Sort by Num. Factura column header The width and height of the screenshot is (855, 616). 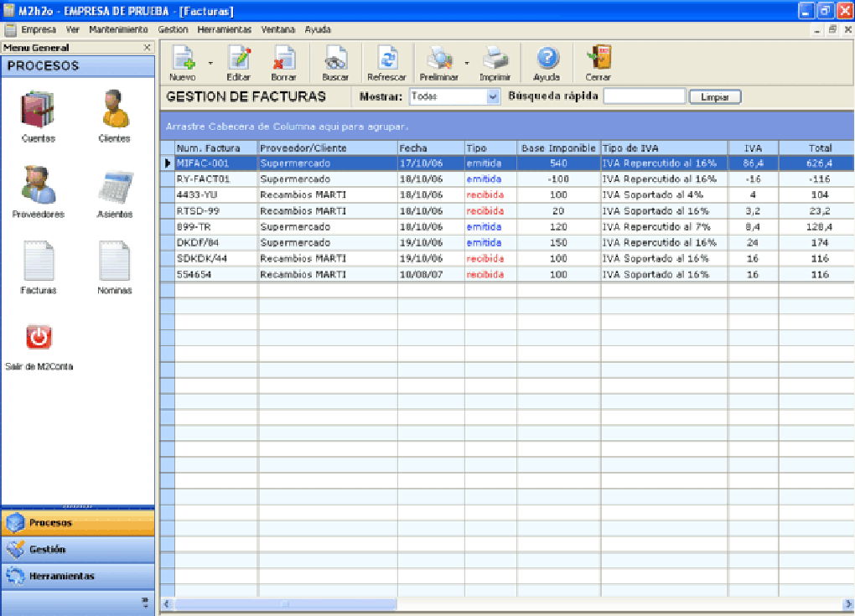(x=216, y=148)
